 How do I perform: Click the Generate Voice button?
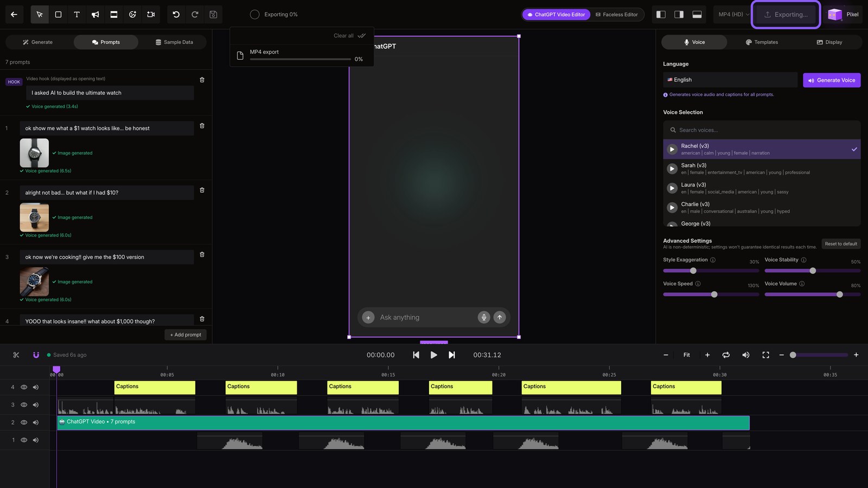(x=832, y=80)
